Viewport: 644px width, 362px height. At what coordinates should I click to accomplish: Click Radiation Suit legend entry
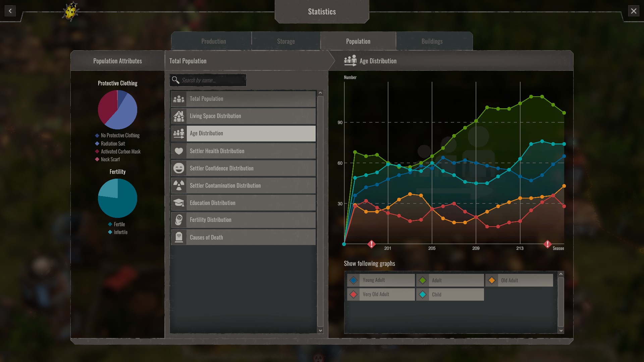110,143
